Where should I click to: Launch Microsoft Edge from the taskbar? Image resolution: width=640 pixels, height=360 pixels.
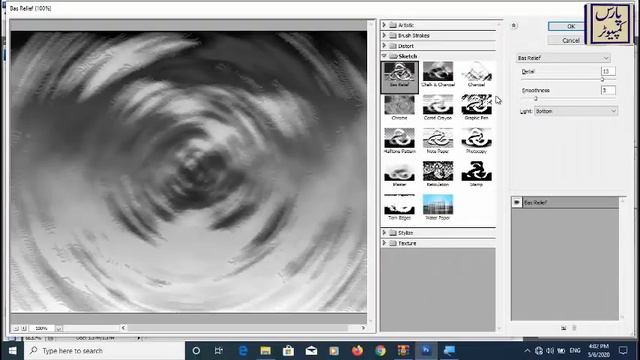(243, 351)
